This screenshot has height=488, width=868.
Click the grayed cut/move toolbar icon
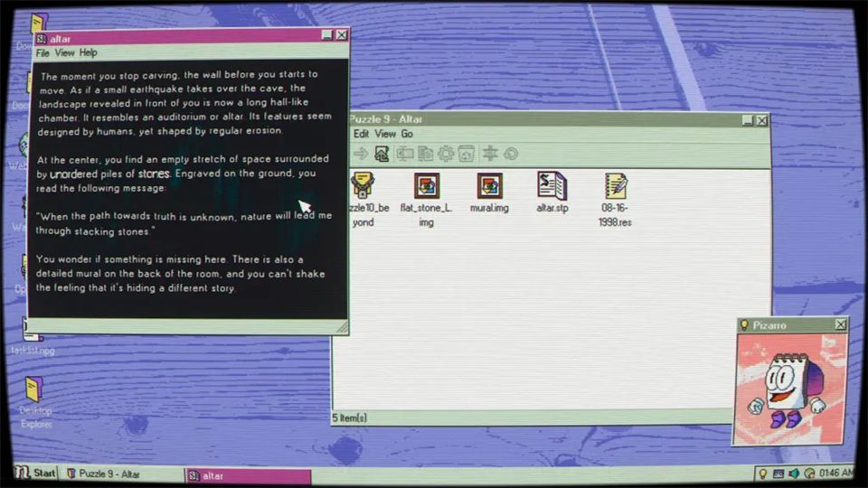tap(405, 154)
